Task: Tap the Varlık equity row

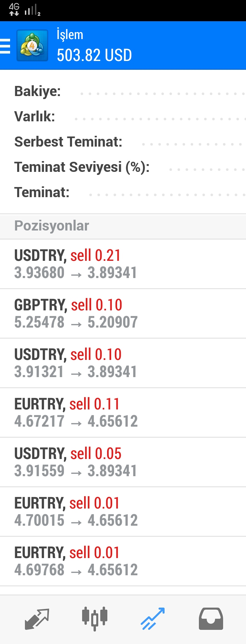Action: click(x=123, y=117)
